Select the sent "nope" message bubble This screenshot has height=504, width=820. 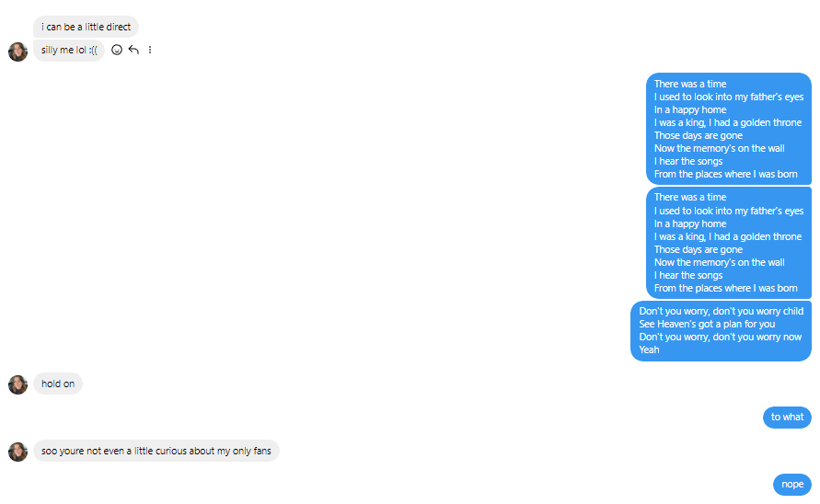coord(792,484)
